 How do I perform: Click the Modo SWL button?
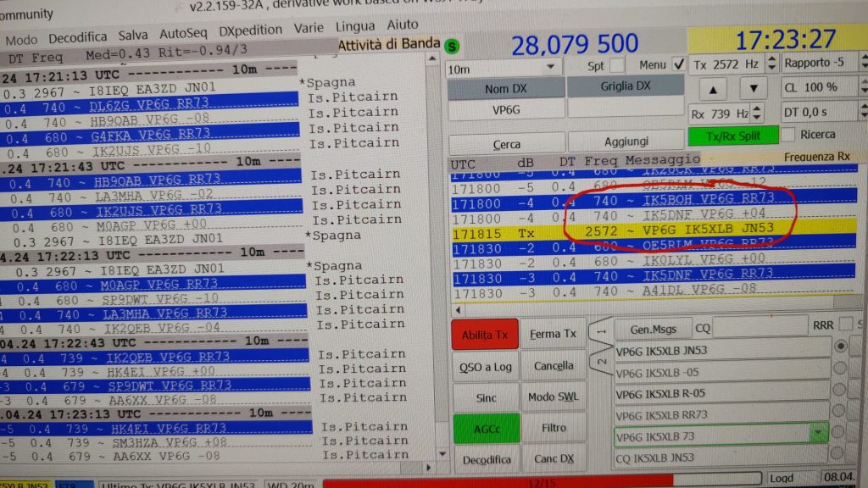(x=553, y=396)
